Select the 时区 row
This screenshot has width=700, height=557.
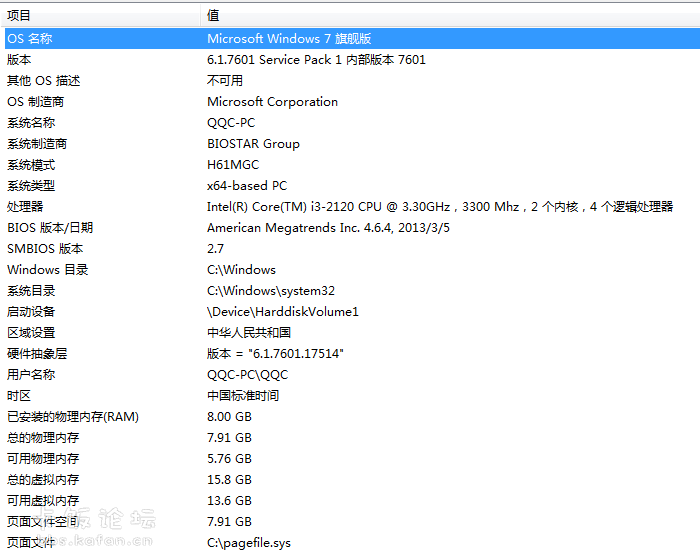pyautogui.click(x=352, y=395)
